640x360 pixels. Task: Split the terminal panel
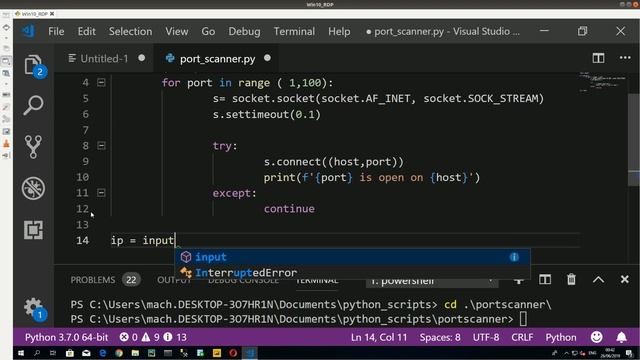click(545, 280)
